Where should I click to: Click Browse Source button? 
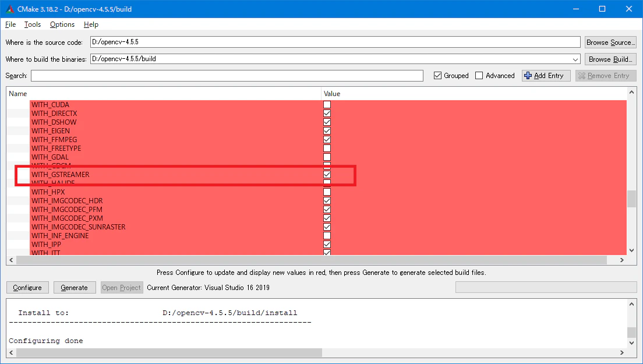[x=610, y=42]
